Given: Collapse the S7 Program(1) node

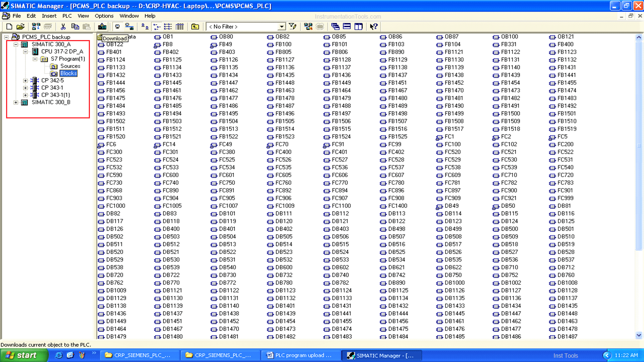Looking at the screenshot, I should click(35, 59).
